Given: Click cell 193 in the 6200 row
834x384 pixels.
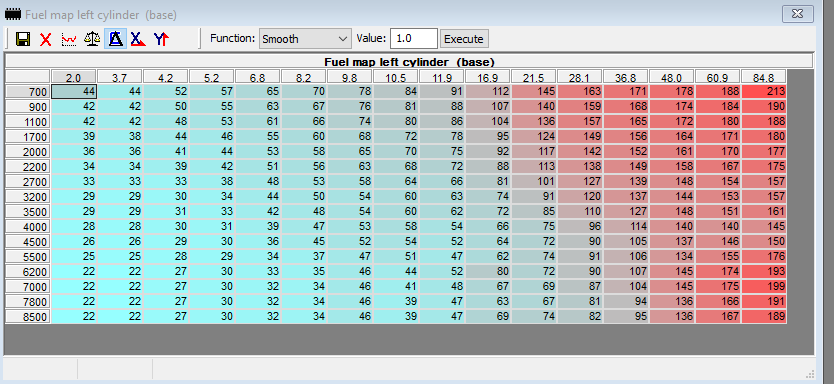Looking at the screenshot, I should tap(764, 272).
